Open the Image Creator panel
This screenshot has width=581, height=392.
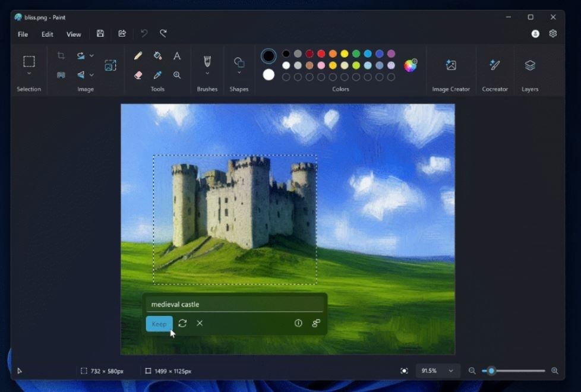[x=450, y=64]
